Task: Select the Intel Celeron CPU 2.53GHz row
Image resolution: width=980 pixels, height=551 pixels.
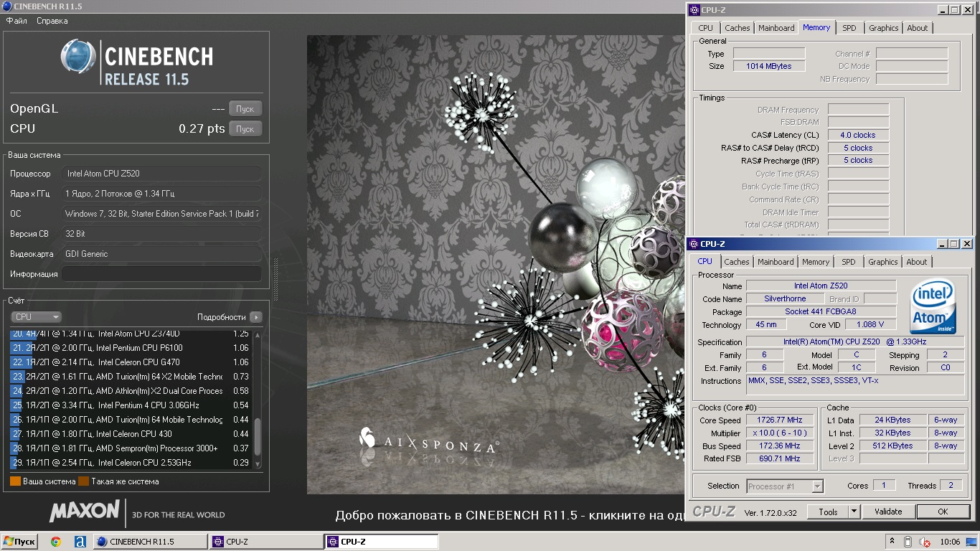Action: pos(131,463)
